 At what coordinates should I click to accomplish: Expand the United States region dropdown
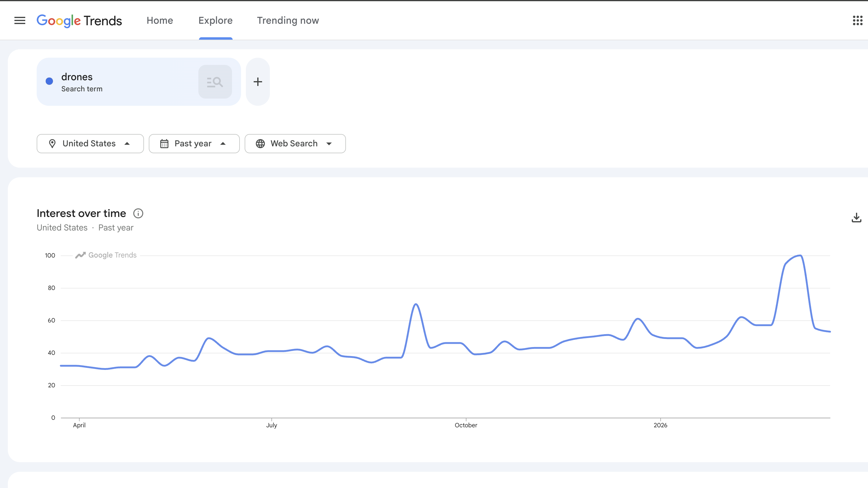coord(127,144)
